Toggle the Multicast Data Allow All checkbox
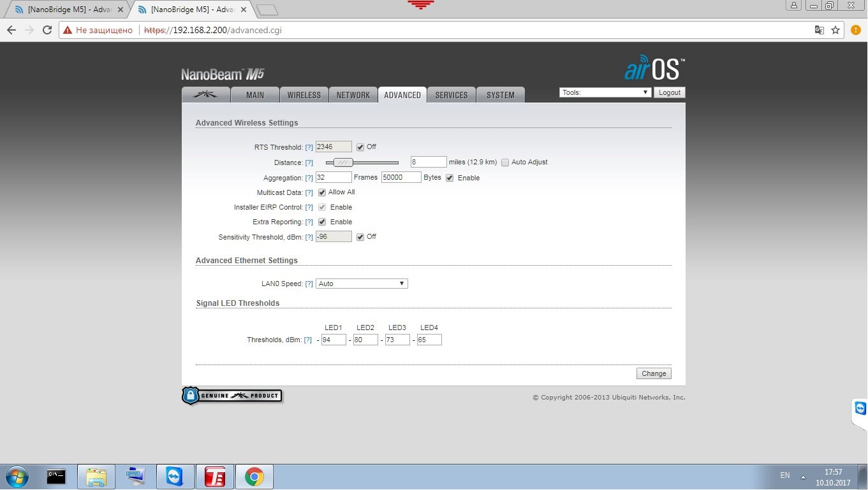Screen dimensions: 868x490 pos(322,192)
